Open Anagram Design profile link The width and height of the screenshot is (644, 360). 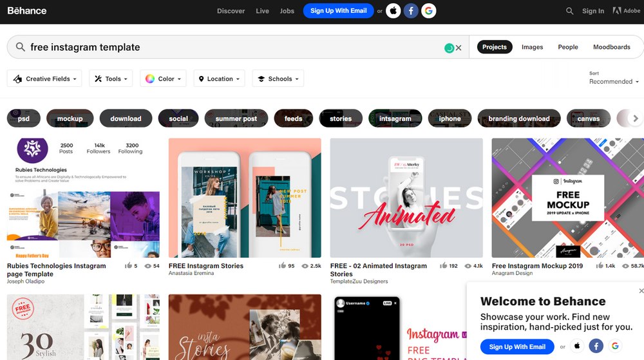click(x=512, y=273)
